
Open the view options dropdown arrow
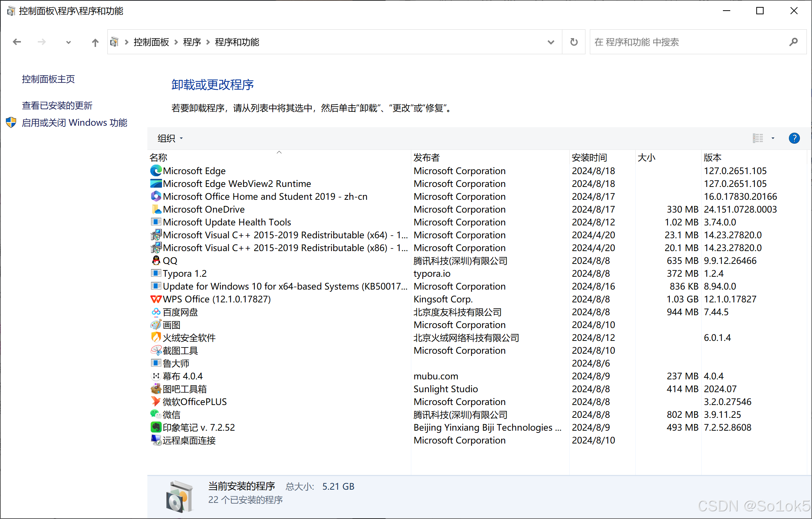pyautogui.click(x=773, y=138)
